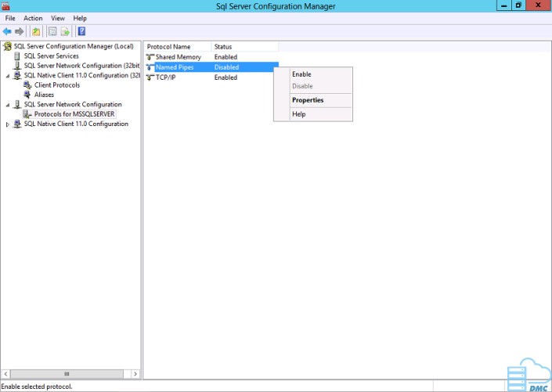
Task: Open the File menu
Action: click(10, 18)
